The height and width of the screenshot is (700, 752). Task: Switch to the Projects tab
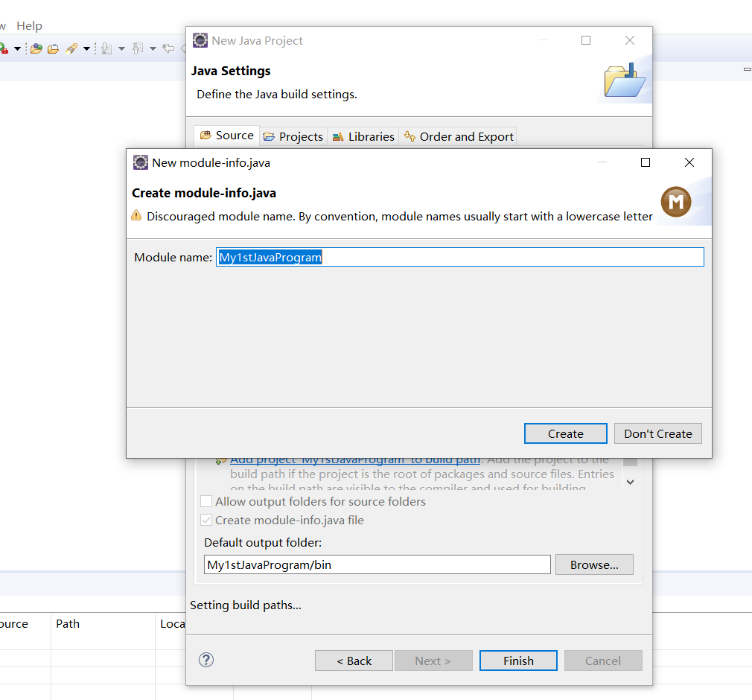coord(293,137)
